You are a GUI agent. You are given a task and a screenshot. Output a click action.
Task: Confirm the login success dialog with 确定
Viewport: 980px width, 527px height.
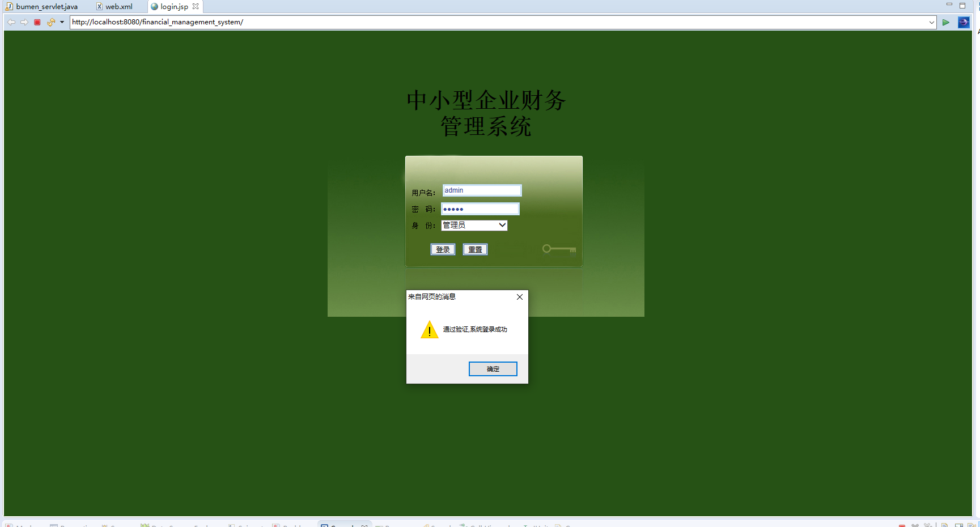coord(493,368)
